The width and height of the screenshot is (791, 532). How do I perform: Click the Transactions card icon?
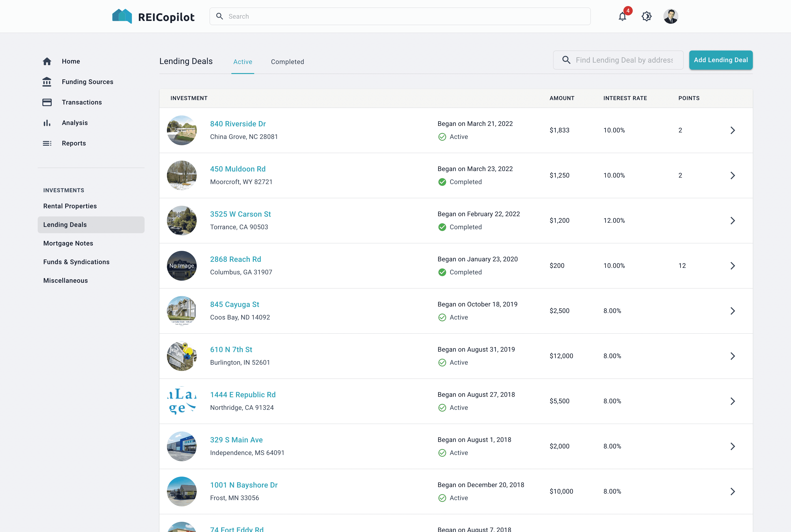(47, 102)
